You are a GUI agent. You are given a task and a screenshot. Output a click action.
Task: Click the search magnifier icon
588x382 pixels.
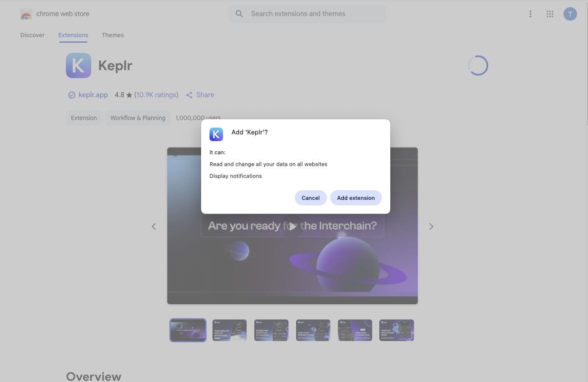coord(239,14)
